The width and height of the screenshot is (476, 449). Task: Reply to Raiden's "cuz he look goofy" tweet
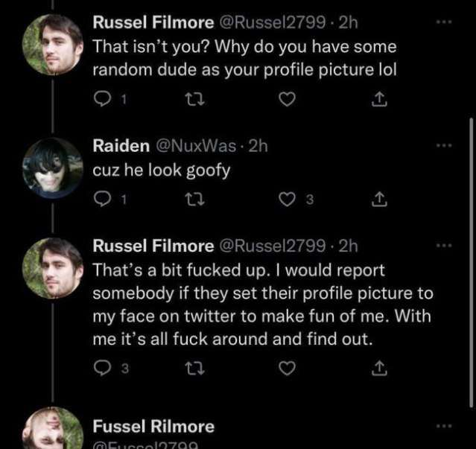(101, 199)
